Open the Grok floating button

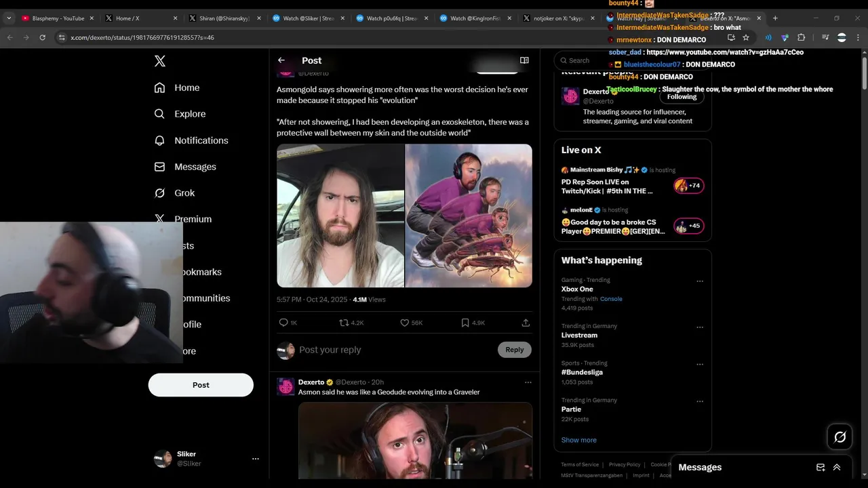pyautogui.click(x=840, y=437)
